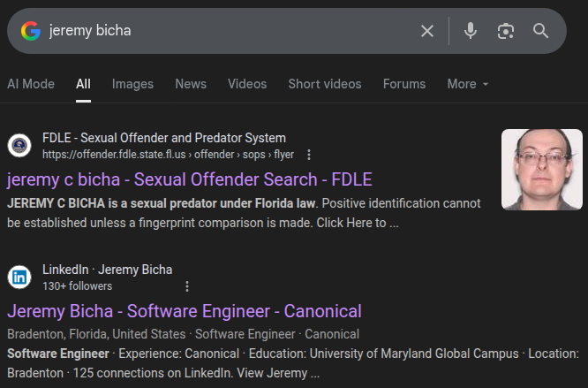This screenshot has width=588, height=388.
Task: Open the Videos tab
Action: coord(247,84)
